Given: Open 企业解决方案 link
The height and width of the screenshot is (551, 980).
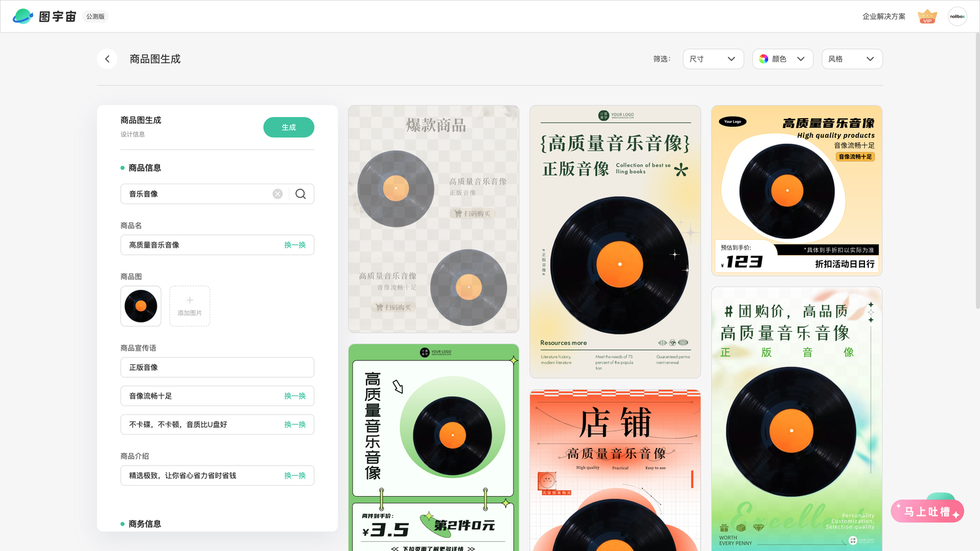Looking at the screenshot, I should (884, 16).
